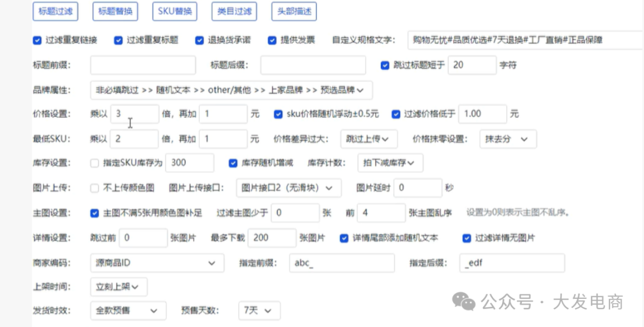Click the 过滤主图少于 0 张 field
The height and width of the screenshot is (327, 644).
tap(295, 213)
